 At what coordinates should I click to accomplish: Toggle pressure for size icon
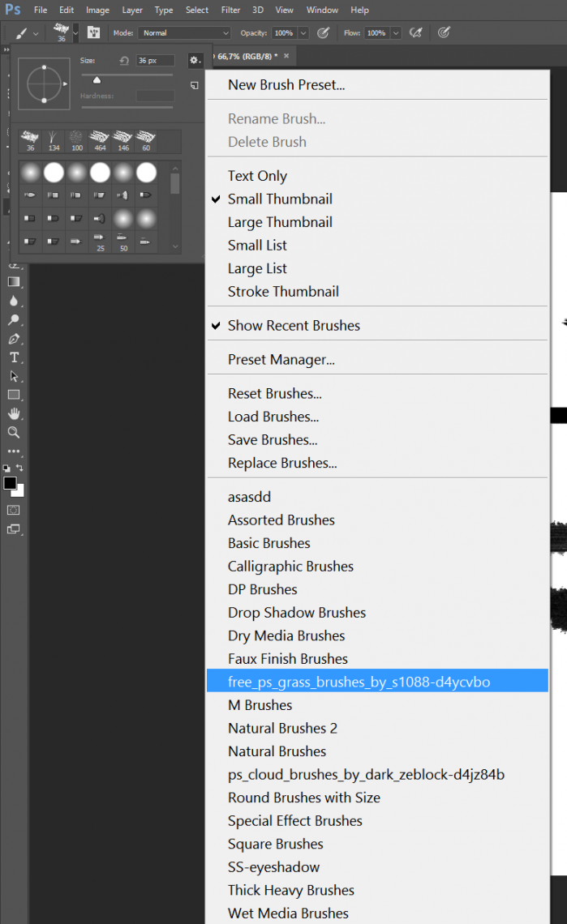[x=444, y=33]
